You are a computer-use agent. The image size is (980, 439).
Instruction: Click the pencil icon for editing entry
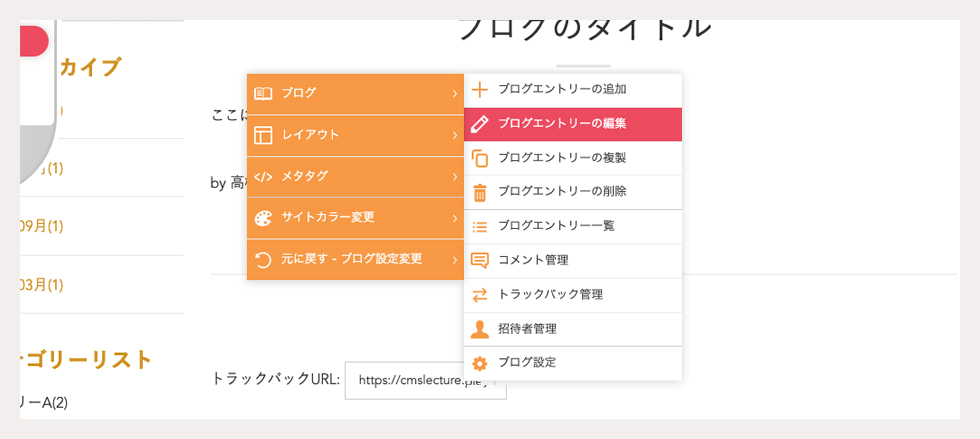point(479,124)
